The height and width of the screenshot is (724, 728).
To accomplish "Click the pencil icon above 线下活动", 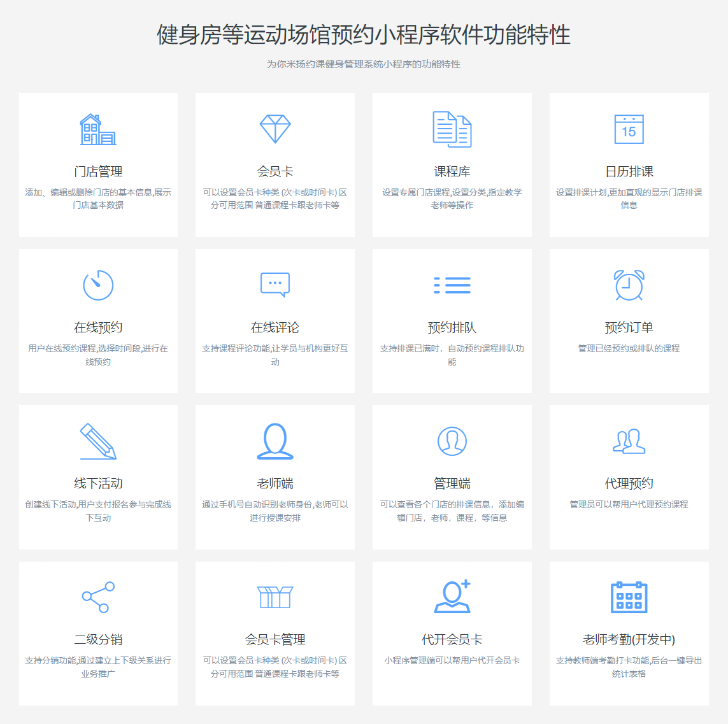I will [98, 441].
